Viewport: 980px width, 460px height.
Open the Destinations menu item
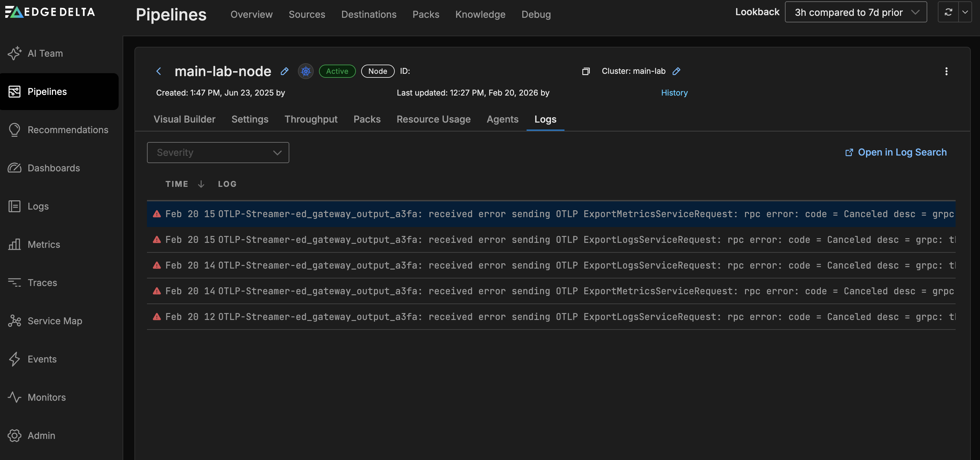tap(368, 14)
